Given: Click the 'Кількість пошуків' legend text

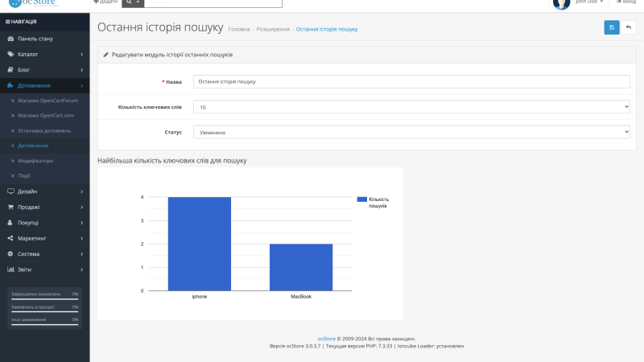Looking at the screenshot, I should coord(378,203).
